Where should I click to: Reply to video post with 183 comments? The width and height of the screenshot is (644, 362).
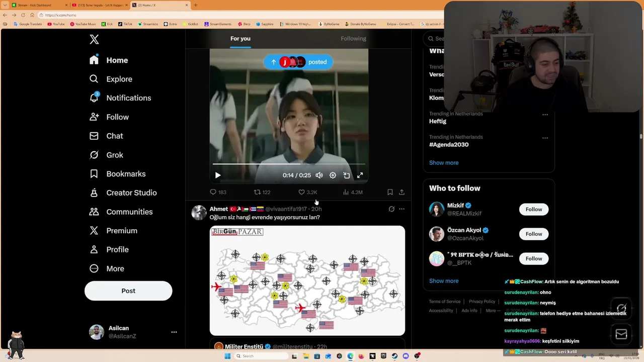[x=218, y=192]
